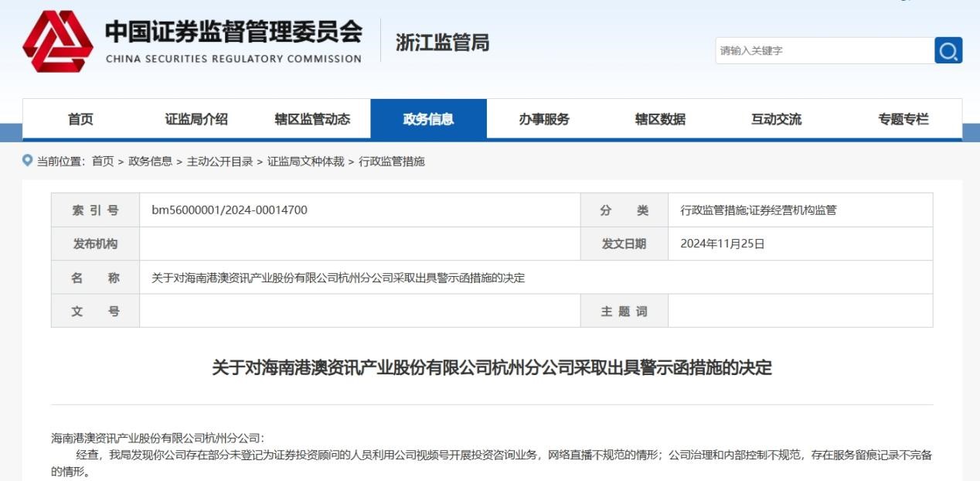Click the 当前位置: breadcrumb label
Image resolution: width=980 pixels, height=481 pixels.
tap(63, 161)
